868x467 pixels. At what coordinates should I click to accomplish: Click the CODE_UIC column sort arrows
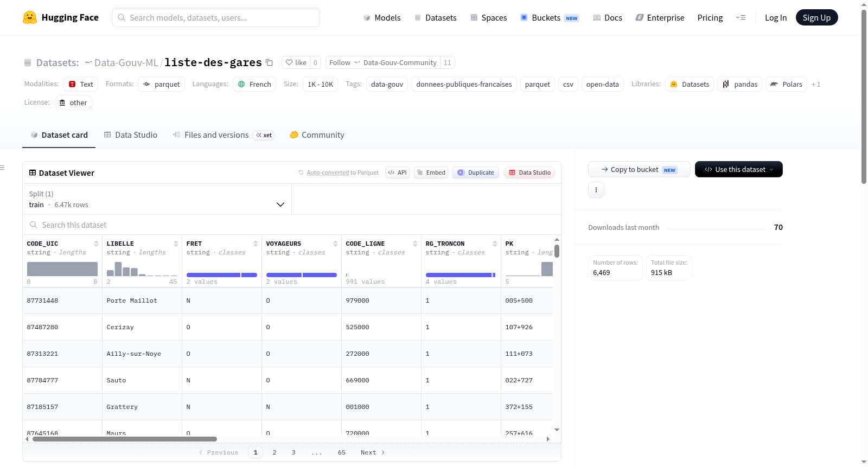[96, 244]
